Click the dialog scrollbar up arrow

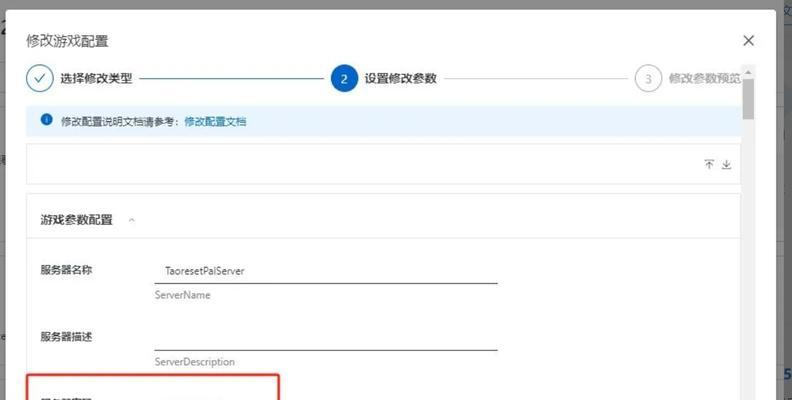[x=749, y=72]
